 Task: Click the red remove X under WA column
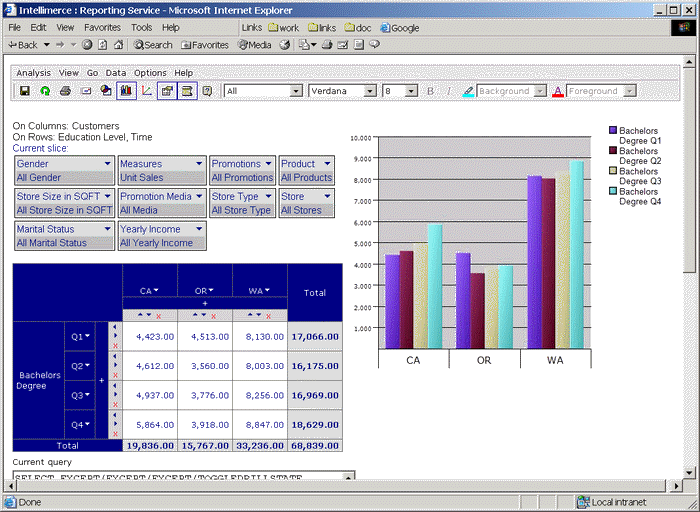tap(268, 316)
